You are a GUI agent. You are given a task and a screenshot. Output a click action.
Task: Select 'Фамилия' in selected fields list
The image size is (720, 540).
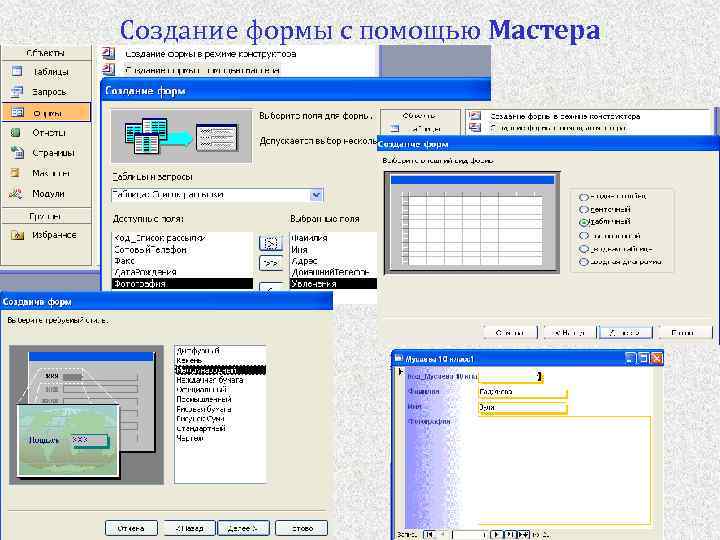point(333,238)
